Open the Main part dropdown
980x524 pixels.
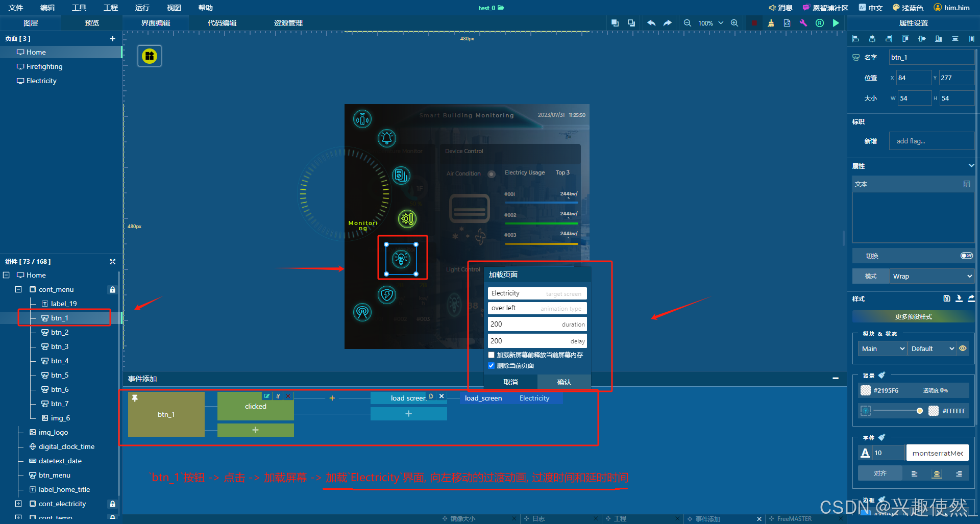[x=883, y=348]
